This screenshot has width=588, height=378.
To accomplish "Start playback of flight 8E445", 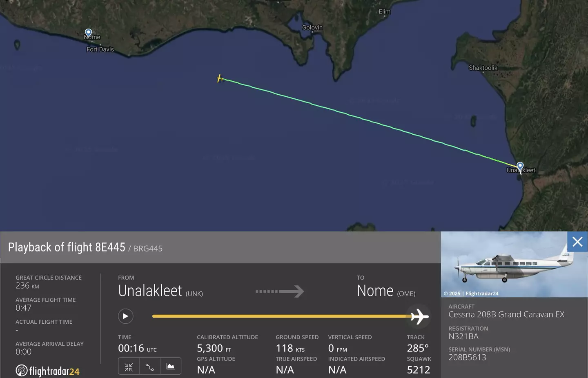I will click(x=125, y=316).
